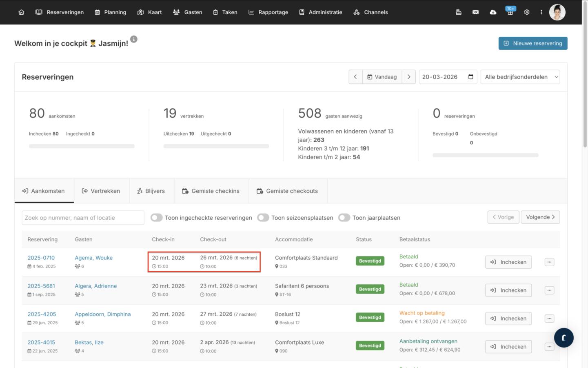Enable Toon seizoensplaatsen switch
The width and height of the screenshot is (588, 368).
[x=263, y=218]
